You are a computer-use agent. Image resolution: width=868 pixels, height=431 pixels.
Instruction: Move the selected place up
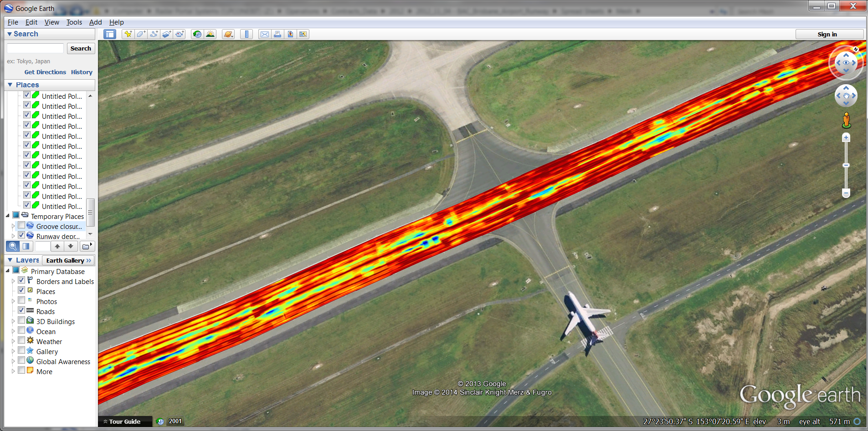click(57, 246)
